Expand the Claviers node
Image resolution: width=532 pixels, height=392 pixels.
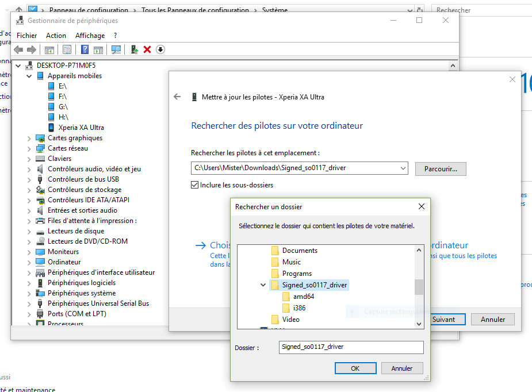[x=29, y=159]
